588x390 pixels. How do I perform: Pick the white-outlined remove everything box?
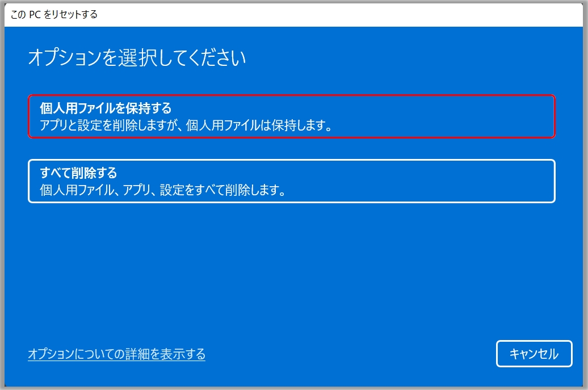[x=291, y=181]
